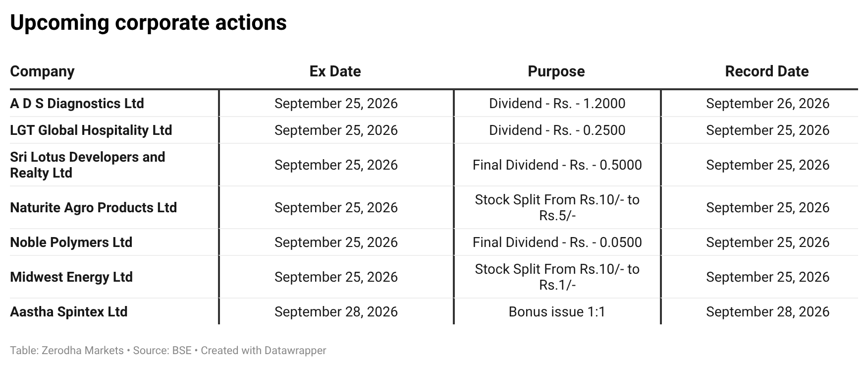Click the Purpose column header
The image size is (868, 367).
[x=556, y=71]
